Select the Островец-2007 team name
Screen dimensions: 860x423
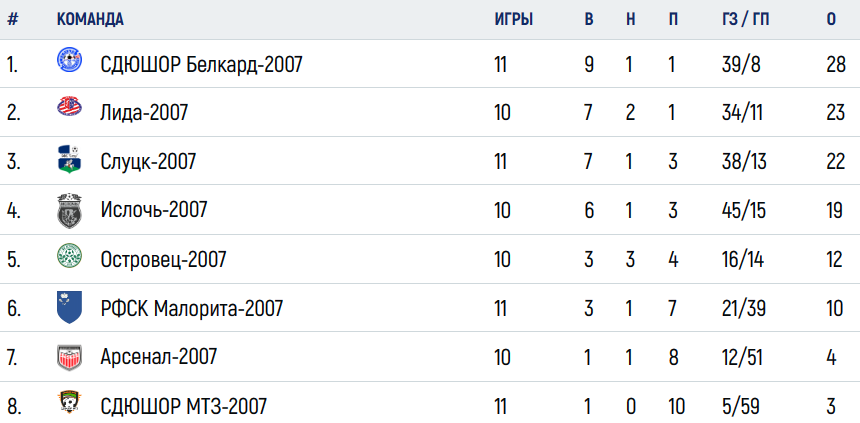tap(163, 260)
